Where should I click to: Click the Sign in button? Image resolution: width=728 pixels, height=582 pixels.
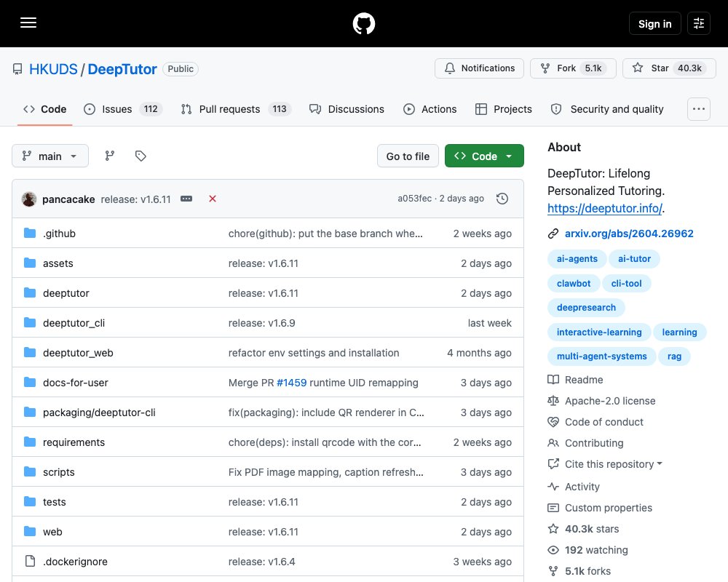click(x=654, y=24)
